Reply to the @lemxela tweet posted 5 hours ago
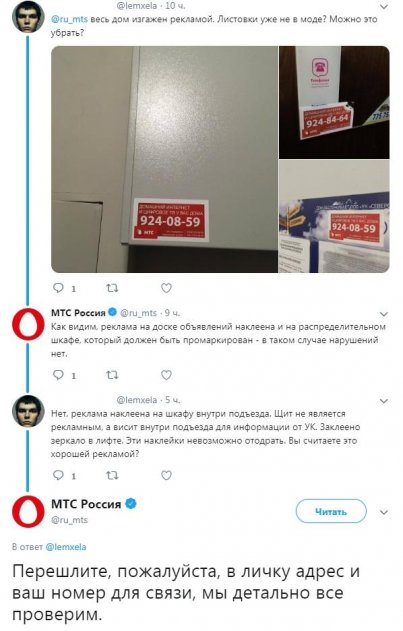The image size is (403, 631). pyautogui.click(x=59, y=475)
